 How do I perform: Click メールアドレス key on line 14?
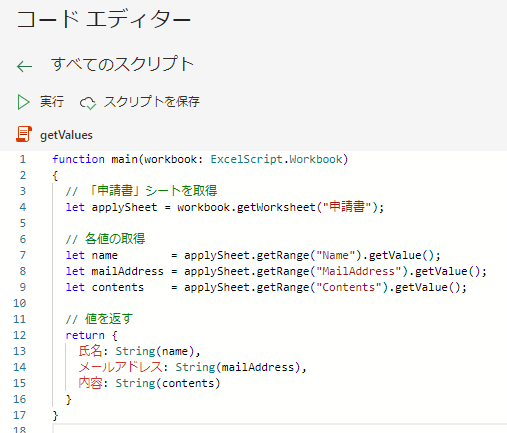pyautogui.click(x=121, y=367)
